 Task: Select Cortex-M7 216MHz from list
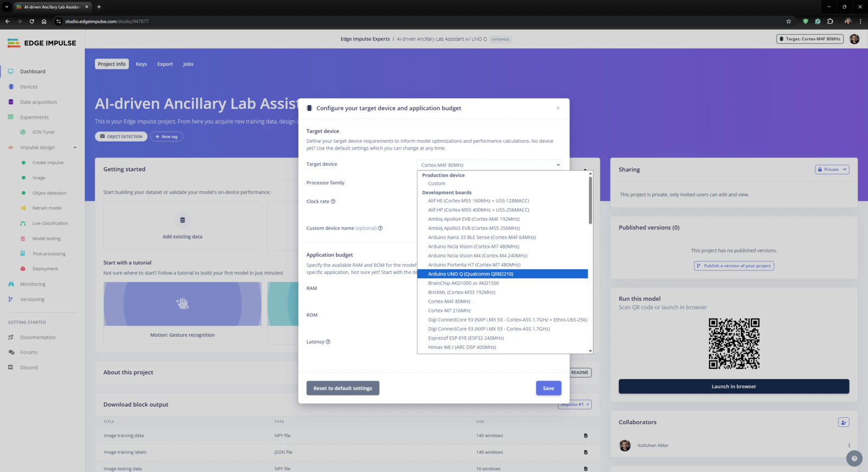502,311
